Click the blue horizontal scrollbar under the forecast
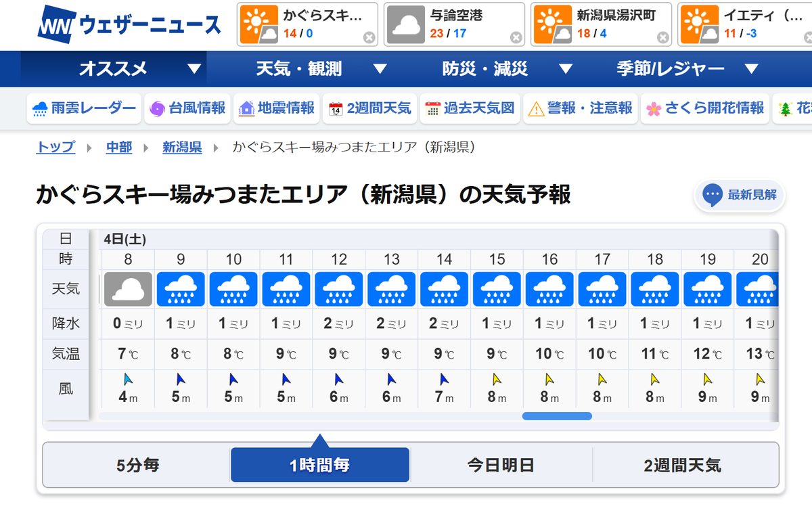This screenshot has height=517, width=812. tap(557, 415)
